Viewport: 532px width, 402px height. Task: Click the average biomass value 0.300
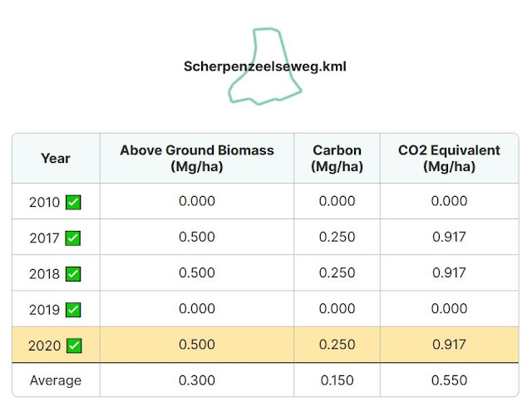coord(197,380)
